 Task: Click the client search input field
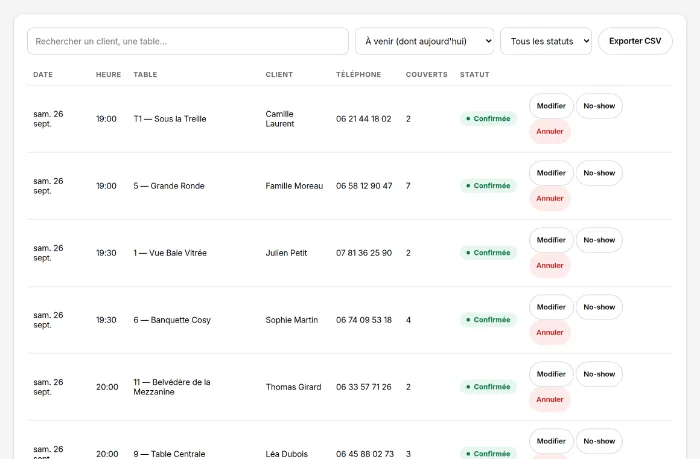coord(188,41)
